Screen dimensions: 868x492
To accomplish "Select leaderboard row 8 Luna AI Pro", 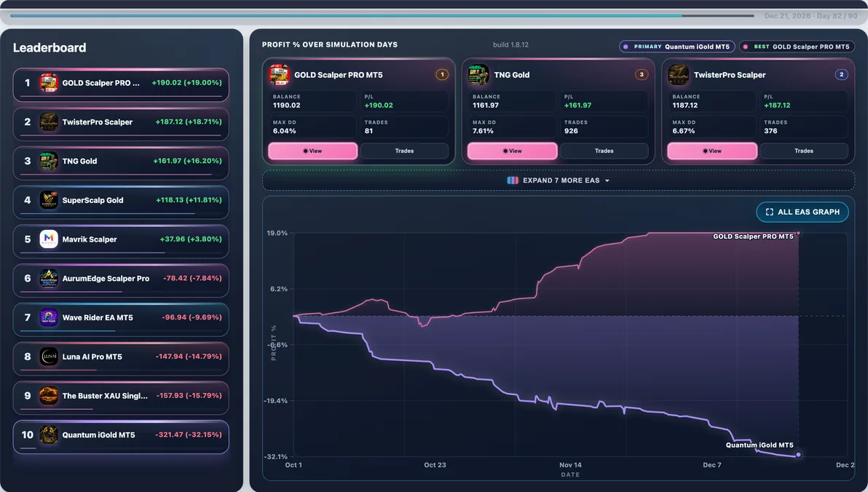I will pyautogui.click(x=121, y=358).
